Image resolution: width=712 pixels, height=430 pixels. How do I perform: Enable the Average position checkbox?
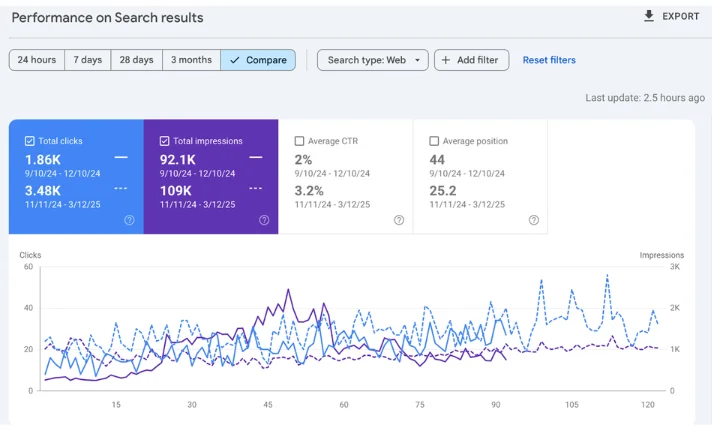tap(434, 141)
